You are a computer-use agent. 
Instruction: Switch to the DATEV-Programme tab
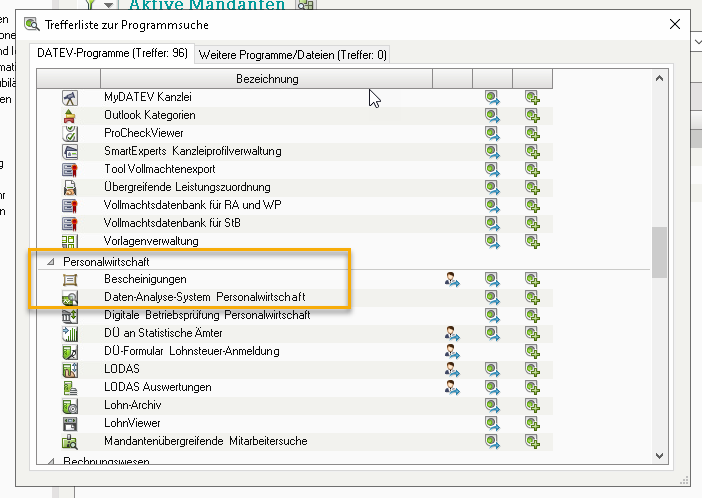point(112,54)
